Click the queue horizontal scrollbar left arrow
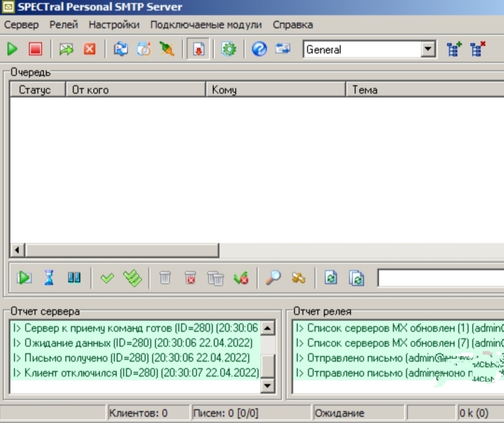Image resolution: width=504 pixels, height=423 pixels. point(17,250)
